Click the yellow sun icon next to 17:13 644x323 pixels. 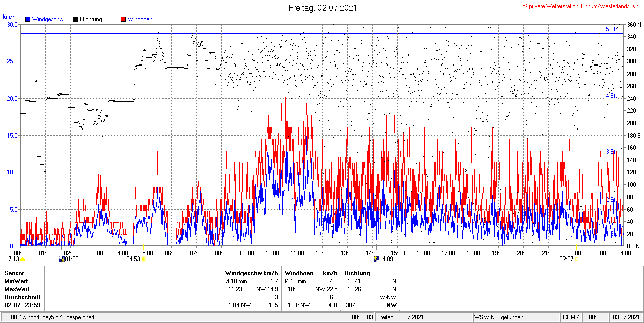click(22, 259)
